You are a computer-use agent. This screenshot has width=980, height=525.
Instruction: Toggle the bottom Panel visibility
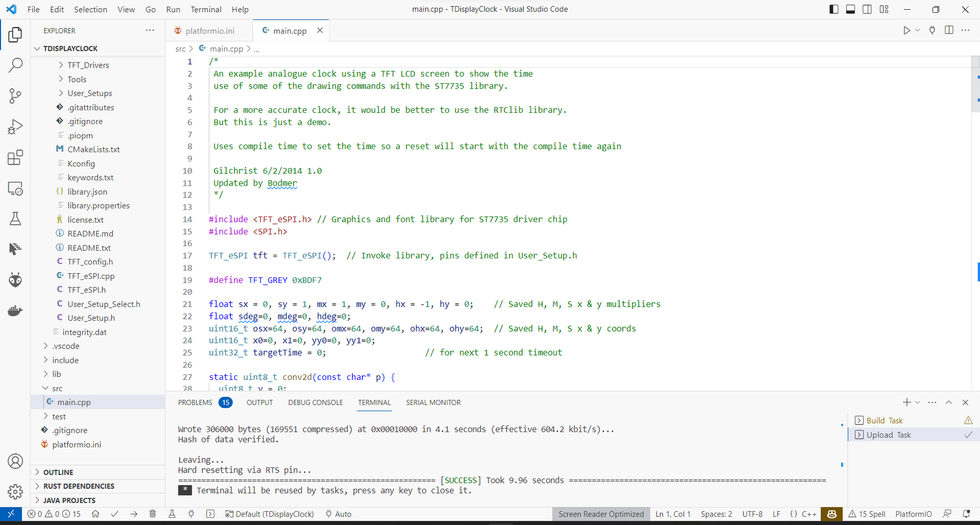coord(850,9)
